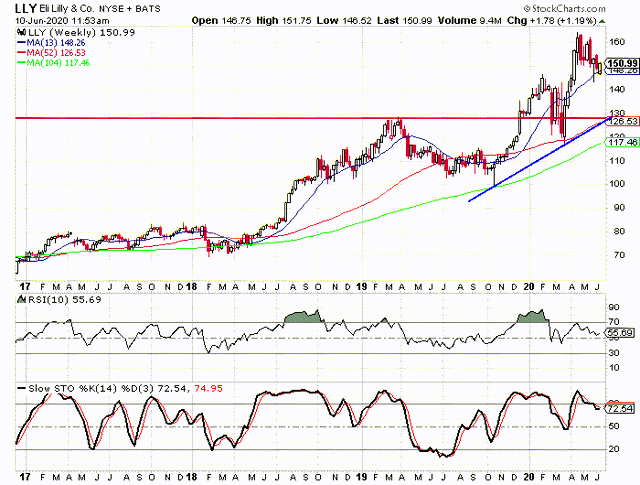Click the 55.69 RSI axis value tag
Image resolution: width=640 pixels, height=485 pixels.
coord(620,333)
